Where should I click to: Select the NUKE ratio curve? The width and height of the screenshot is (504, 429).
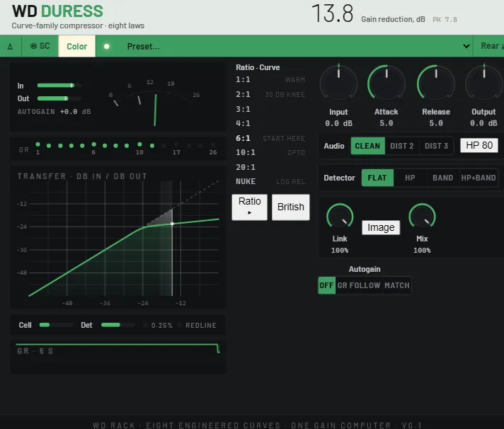270,181
